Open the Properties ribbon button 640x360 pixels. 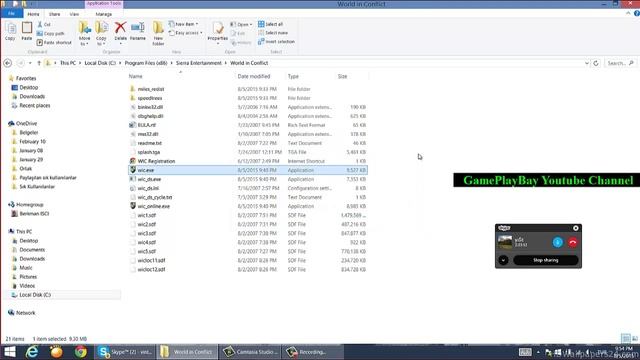tap(218, 33)
